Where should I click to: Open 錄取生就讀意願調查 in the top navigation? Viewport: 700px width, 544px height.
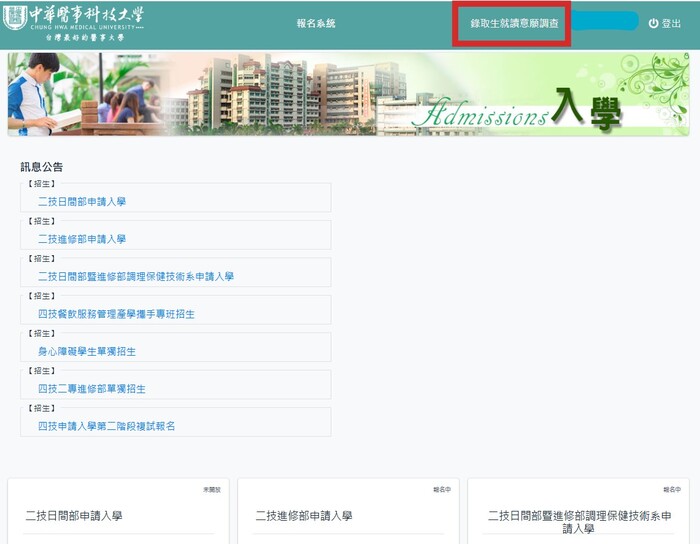tap(514, 24)
